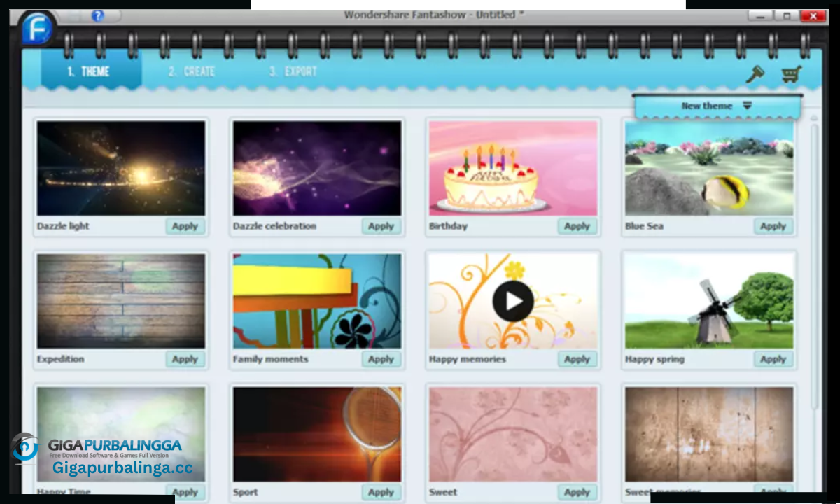Select the Happy spring windmill thumbnail

[x=709, y=301]
